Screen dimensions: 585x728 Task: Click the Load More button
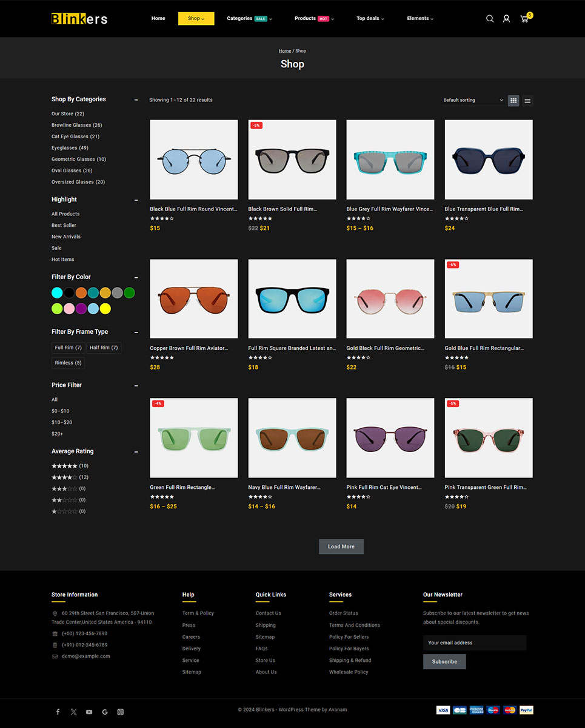point(341,547)
